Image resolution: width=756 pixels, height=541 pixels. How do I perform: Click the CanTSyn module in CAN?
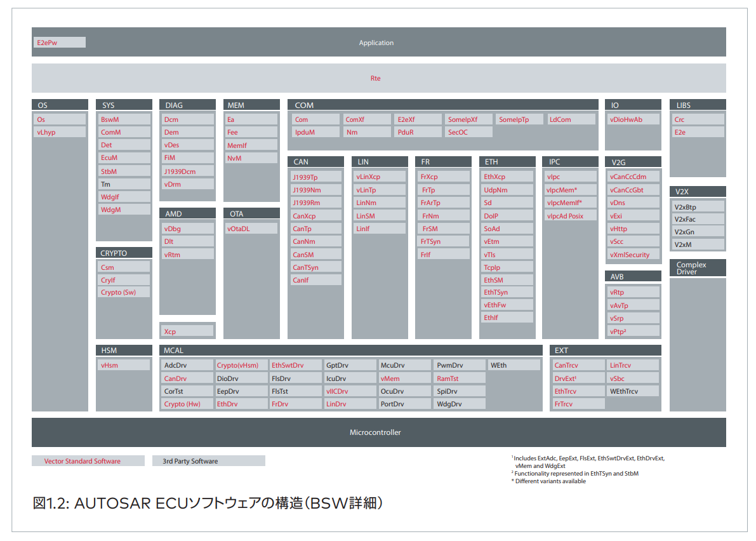click(316, 267)
